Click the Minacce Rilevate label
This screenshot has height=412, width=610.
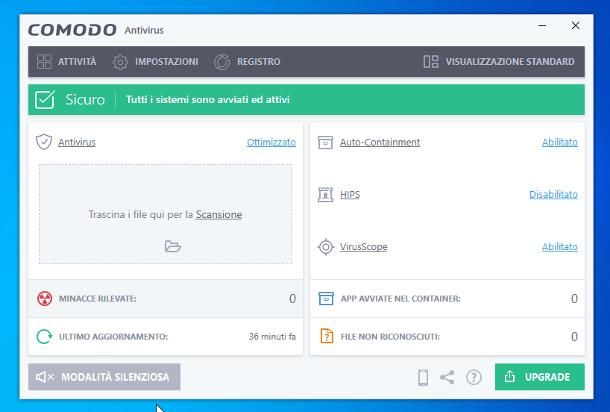tap(98, 298)
